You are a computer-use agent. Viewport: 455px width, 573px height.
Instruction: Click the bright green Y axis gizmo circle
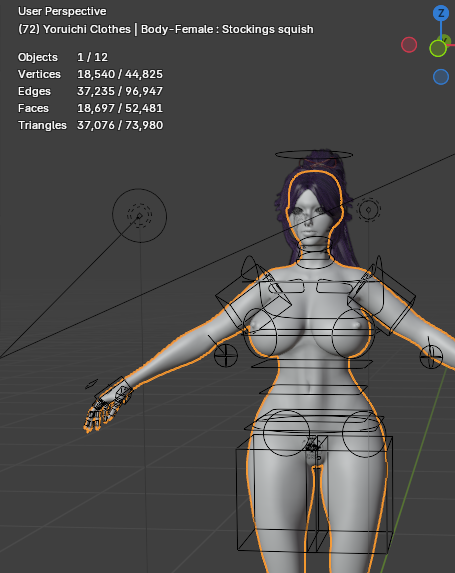pyautogui.click(x=438, y=48)
